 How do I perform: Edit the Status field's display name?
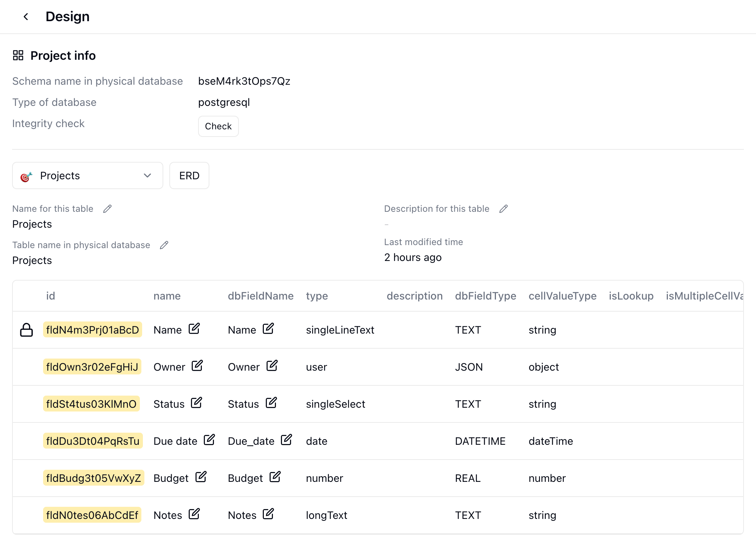click(196, 403)
